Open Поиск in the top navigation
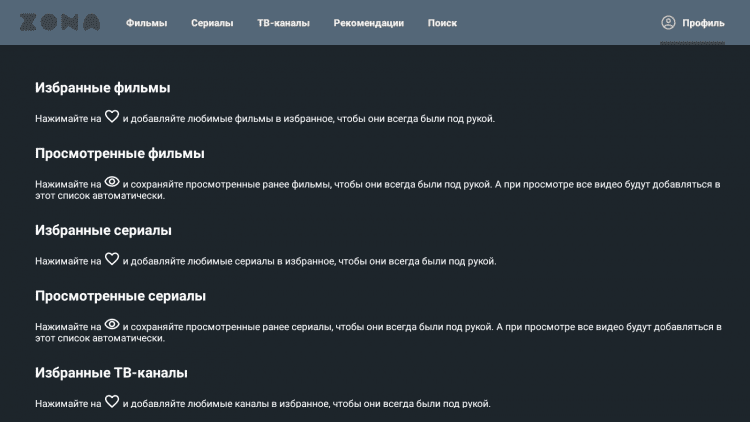The image size is (750, 422). click(x=442, y=23)
